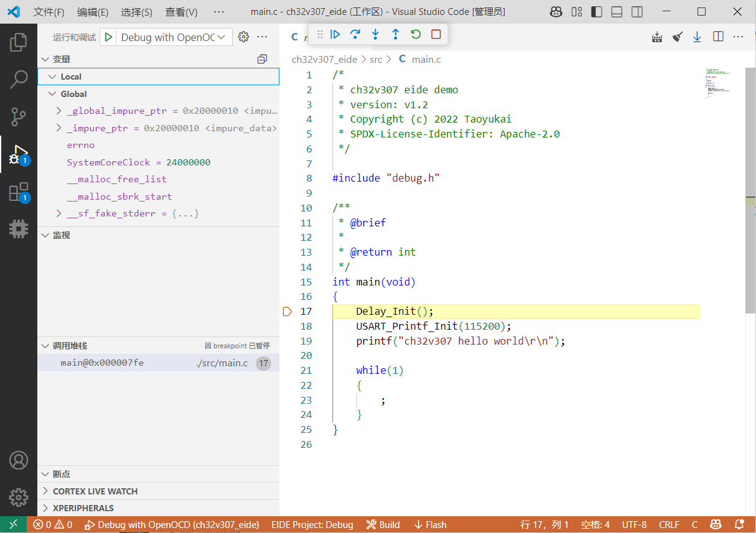
Task: Restart the debug session
Action: (x=416, y=35)
